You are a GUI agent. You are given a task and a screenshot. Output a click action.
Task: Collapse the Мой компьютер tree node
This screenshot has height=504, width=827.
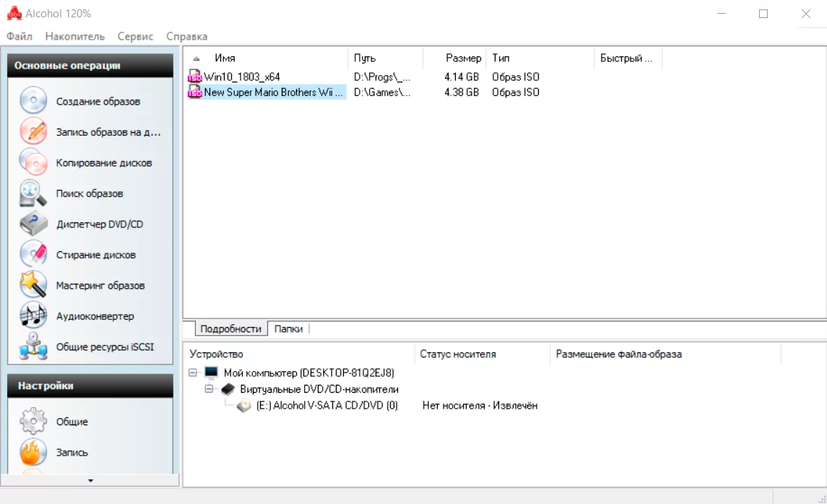(x=193, y=373)
